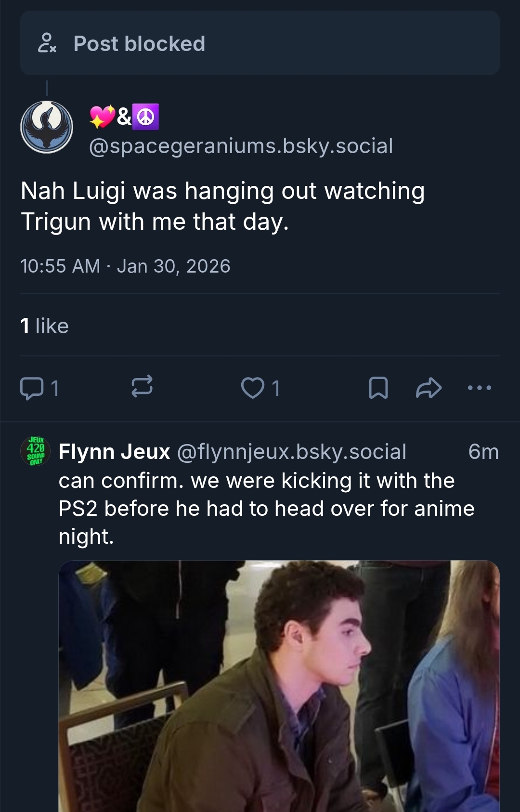
Task: Tap the "Post blocked" text
Action: tap(139, 44)
